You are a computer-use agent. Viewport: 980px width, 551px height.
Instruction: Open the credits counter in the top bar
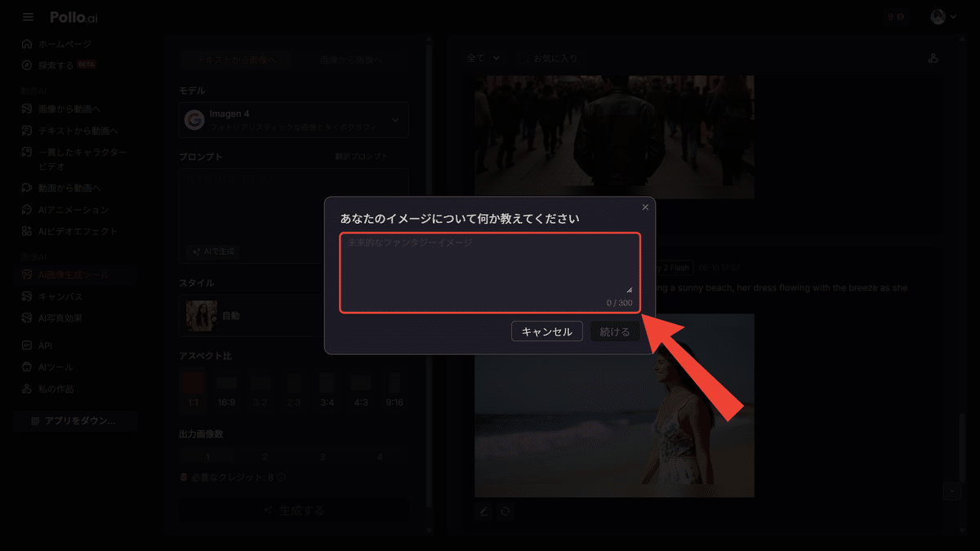(898, 17)
